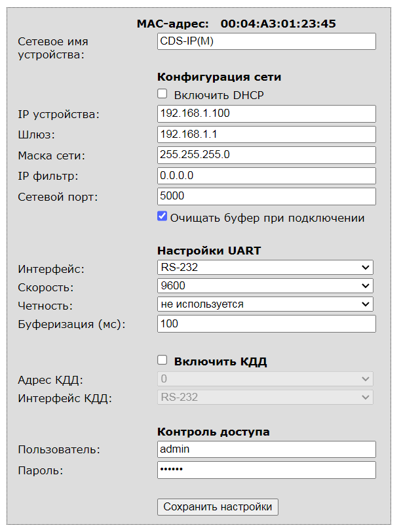Open the 'Интерфейс' RS-232 dropdown

click(265, 268)
